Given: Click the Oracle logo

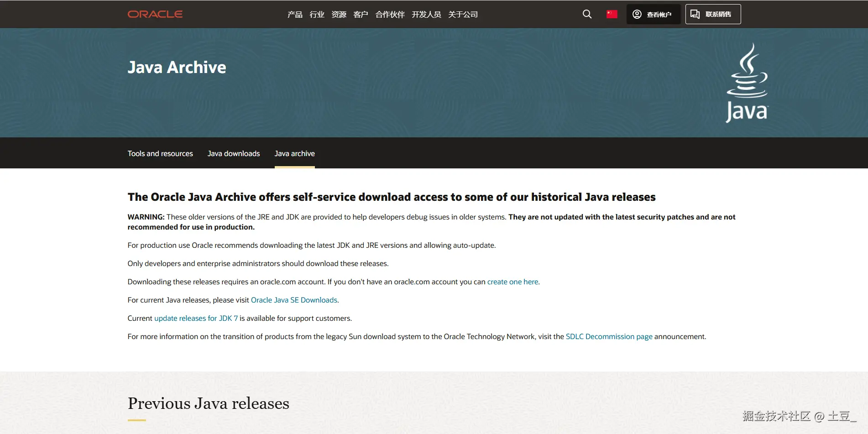Looking at the screenshot, I should [155, 14].
